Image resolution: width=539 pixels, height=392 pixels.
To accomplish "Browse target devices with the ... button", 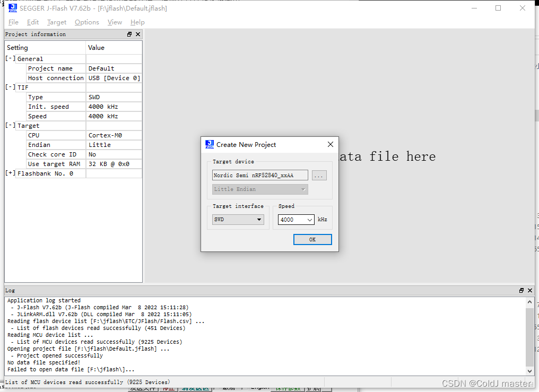I will pos(319,175).
